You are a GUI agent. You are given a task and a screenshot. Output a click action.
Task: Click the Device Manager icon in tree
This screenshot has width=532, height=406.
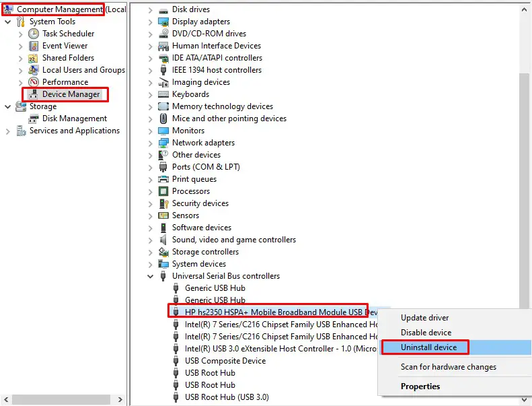pyautogui.click(x=33, y=94)
